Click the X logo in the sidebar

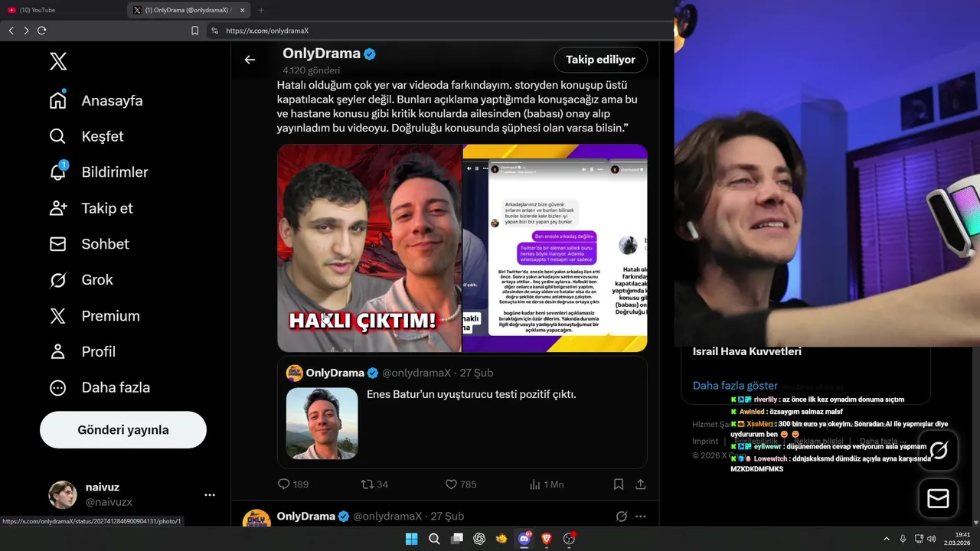coord(58,62)
